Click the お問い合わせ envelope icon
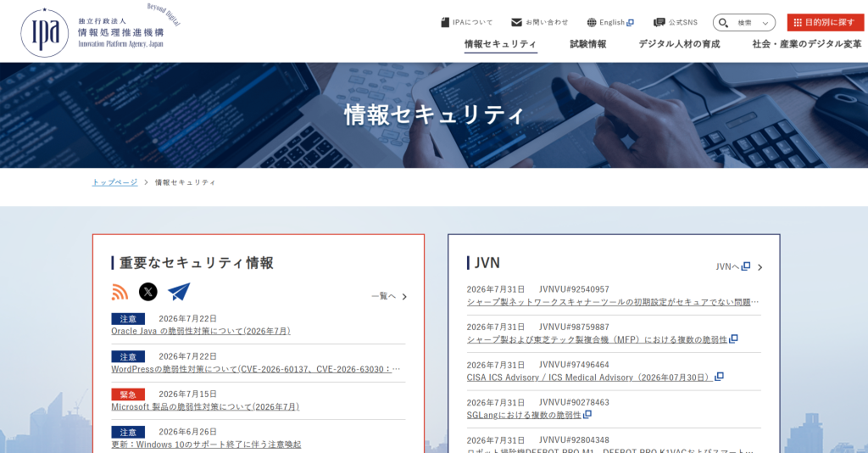Viewport: 868px width, 453px height. pyautogui.click(x=516, y=22)
